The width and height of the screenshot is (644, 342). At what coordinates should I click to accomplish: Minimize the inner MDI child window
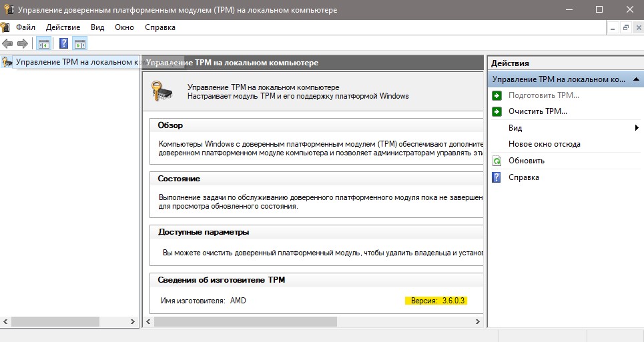pyautogui.click(x=613, y=28)
